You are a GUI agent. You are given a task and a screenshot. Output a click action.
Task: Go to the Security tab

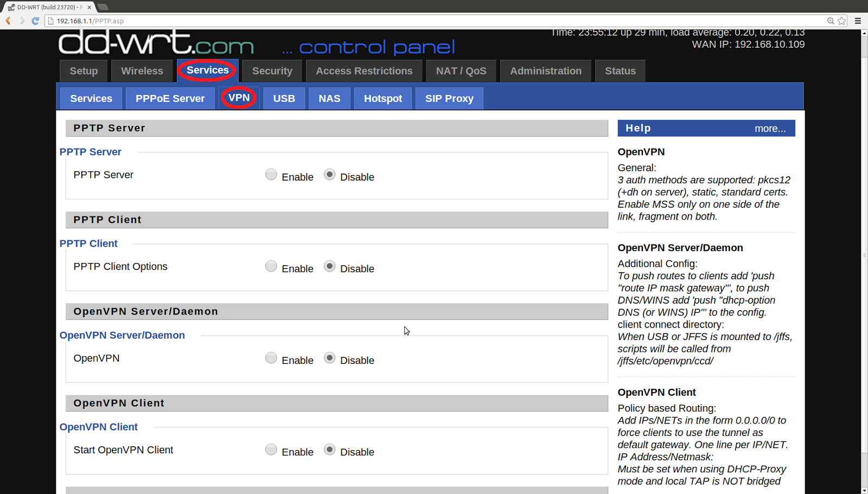pos(272,71)
